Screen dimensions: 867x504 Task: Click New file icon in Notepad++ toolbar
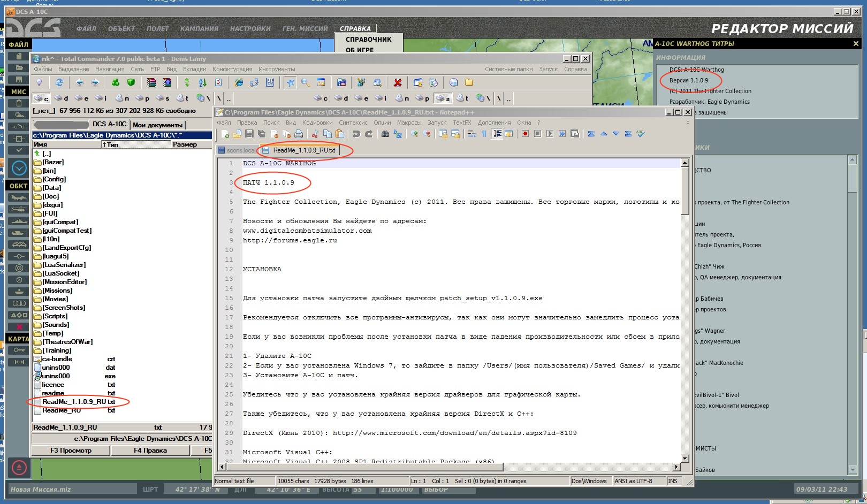click(225, 134)
